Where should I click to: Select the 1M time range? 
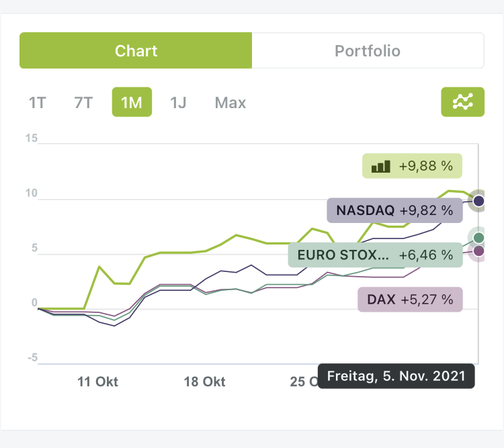pyautogui.click(x=132, y=103)
